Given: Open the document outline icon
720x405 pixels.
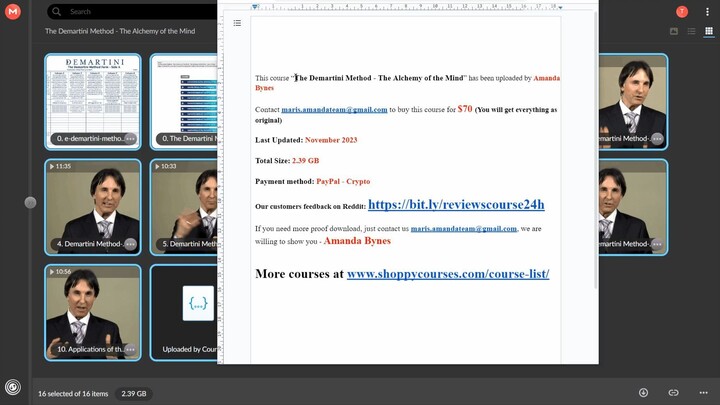Looking at the screenshot, I should coord(237,23).
